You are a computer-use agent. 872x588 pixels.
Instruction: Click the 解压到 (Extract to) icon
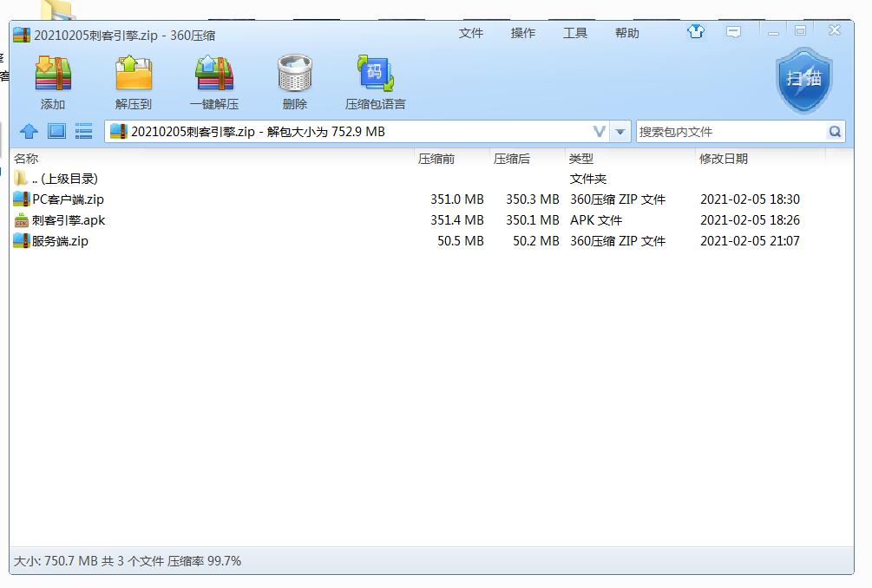point(134,74)
